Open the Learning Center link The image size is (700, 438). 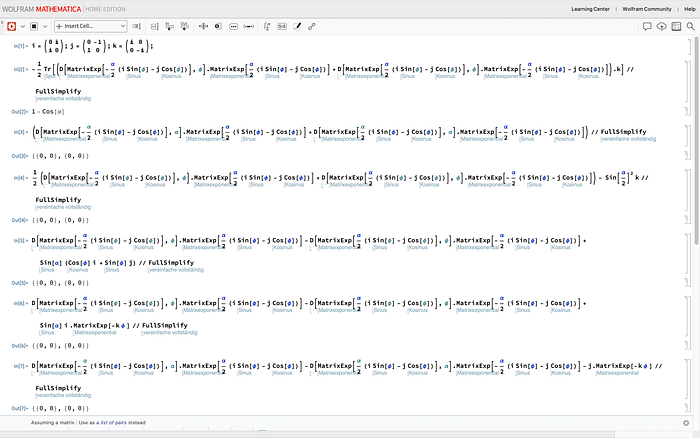(590, 9)
